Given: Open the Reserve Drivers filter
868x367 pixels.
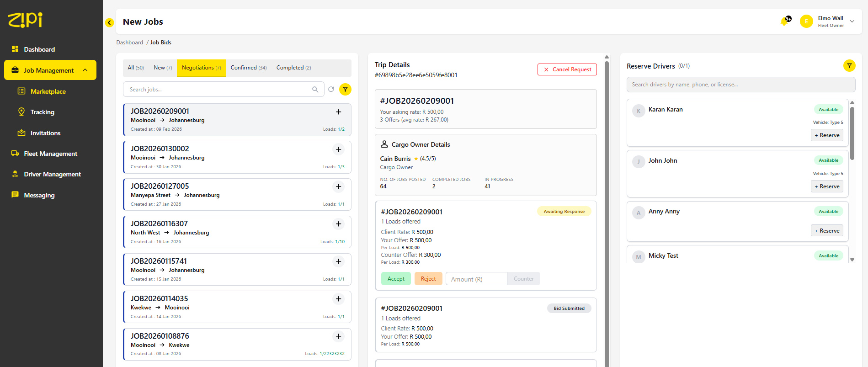Looking at the screenshot, I should (x=849, y=66).
